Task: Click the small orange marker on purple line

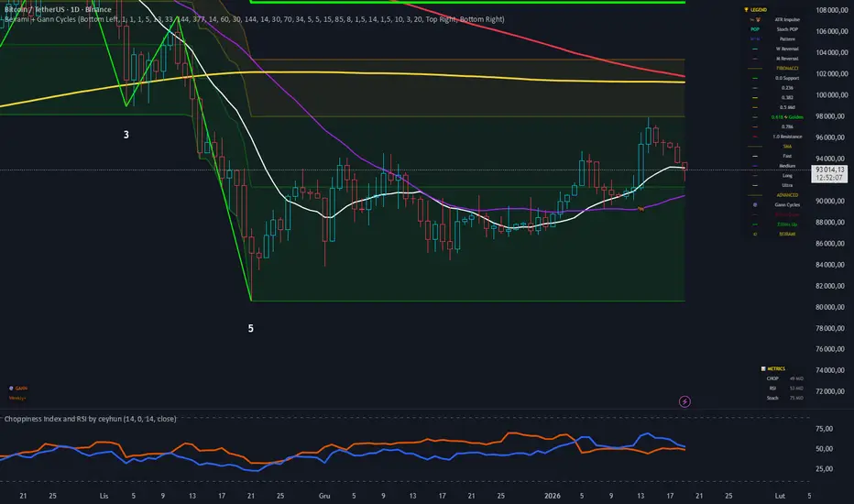Action: pos(641,209)
